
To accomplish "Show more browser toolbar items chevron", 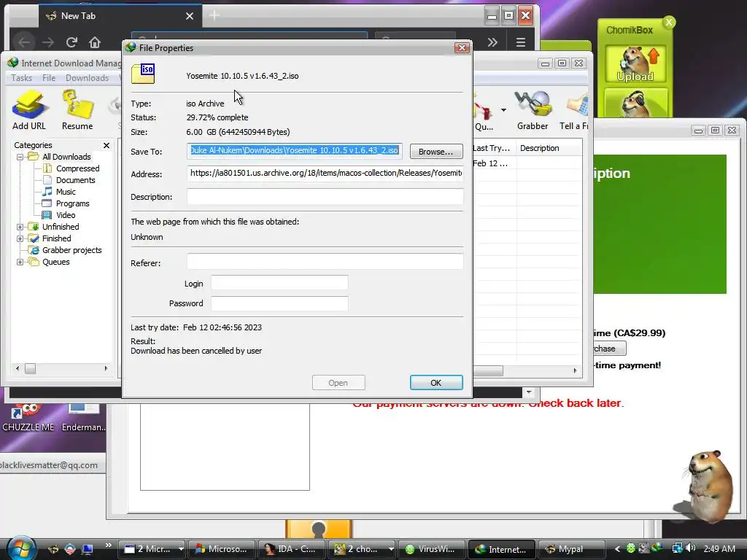I will click(492, 42).
